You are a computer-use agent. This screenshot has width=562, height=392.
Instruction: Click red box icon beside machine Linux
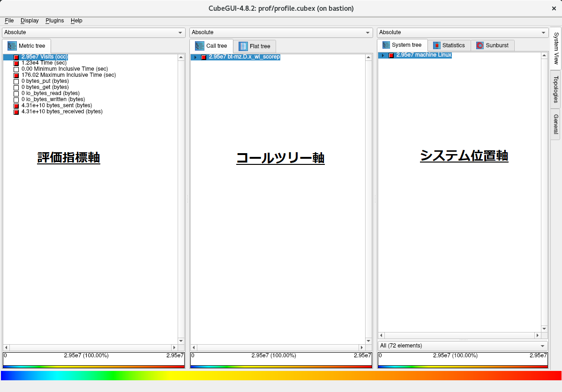coord(391,55)
